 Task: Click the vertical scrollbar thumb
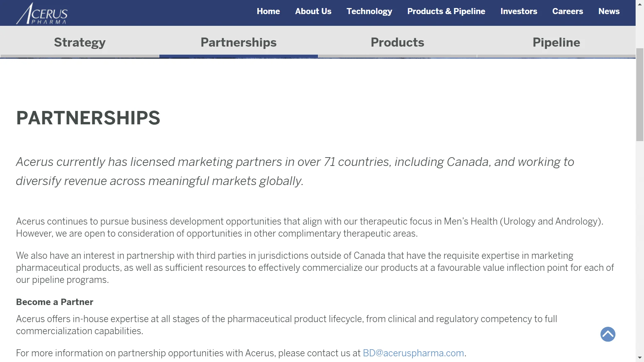[640, 95]
